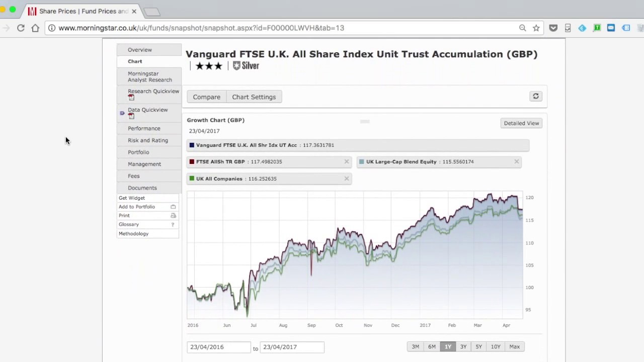The image size is (644, 362).
Task: Switch to Detailed View
Action: pyautogui.click(x=521, y=123)
